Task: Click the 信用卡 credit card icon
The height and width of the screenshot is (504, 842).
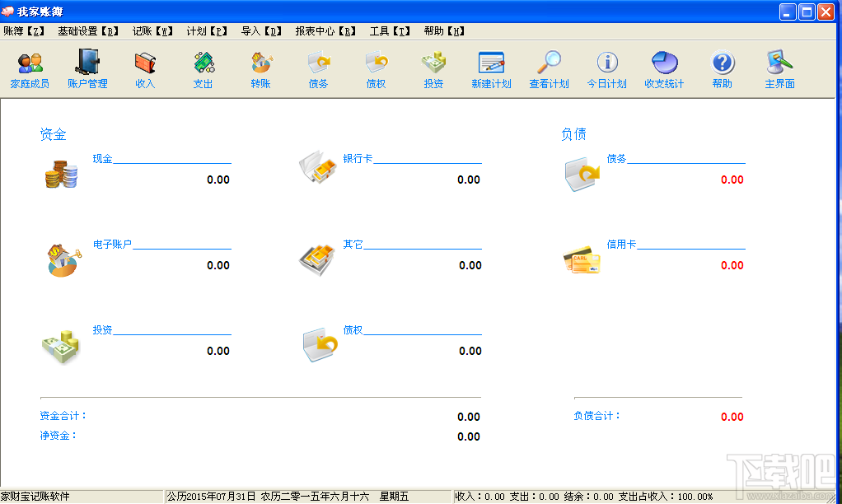Action: [x=582, y=259]
